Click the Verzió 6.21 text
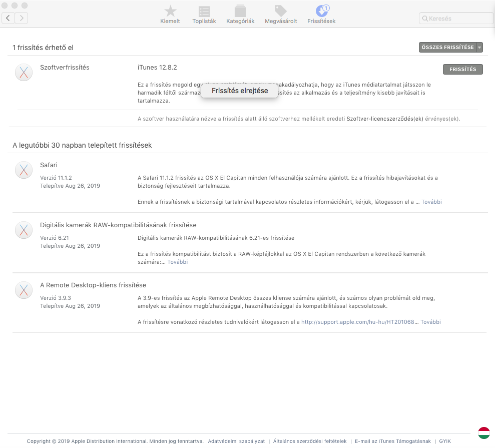The width and height of the screenshot is (495, 448). tap(54, 238)
